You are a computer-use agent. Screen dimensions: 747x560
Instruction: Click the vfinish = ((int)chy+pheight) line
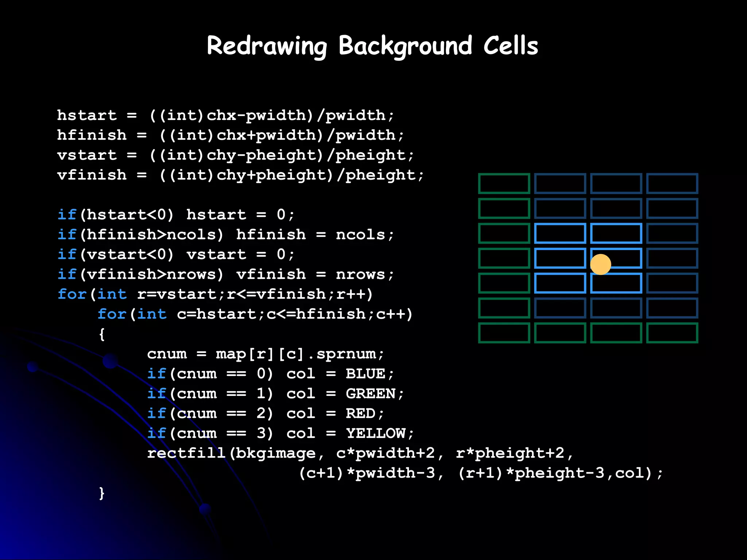[x=240, y=175]
